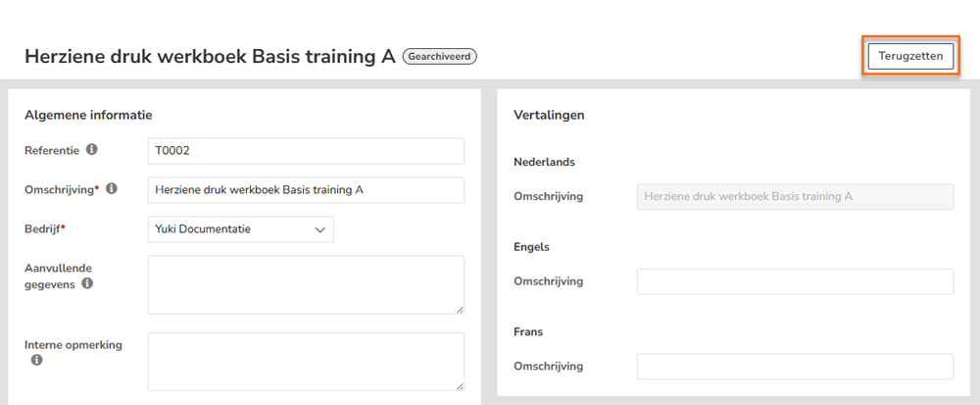Click into the Aanvullende gegevens text area
The height and width of the screenshot is (405, 980).
306,284
